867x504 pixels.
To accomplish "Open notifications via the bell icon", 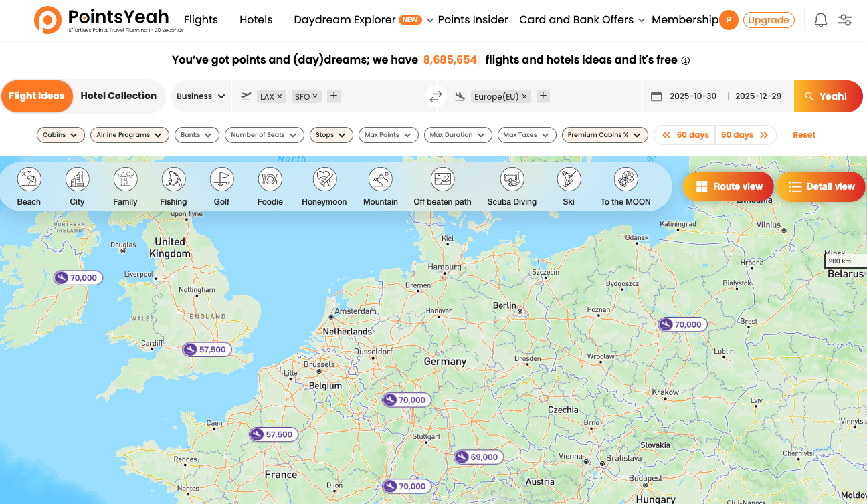I will click(x=820, y=20).
